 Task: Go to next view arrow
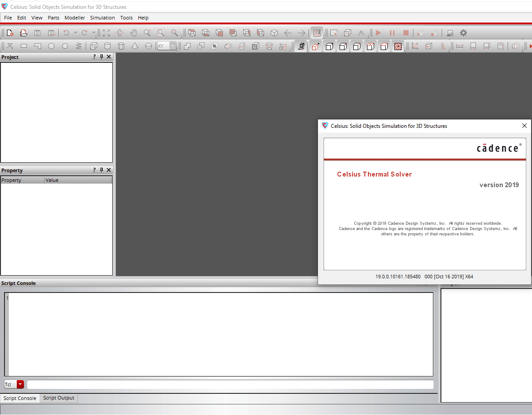302,33
